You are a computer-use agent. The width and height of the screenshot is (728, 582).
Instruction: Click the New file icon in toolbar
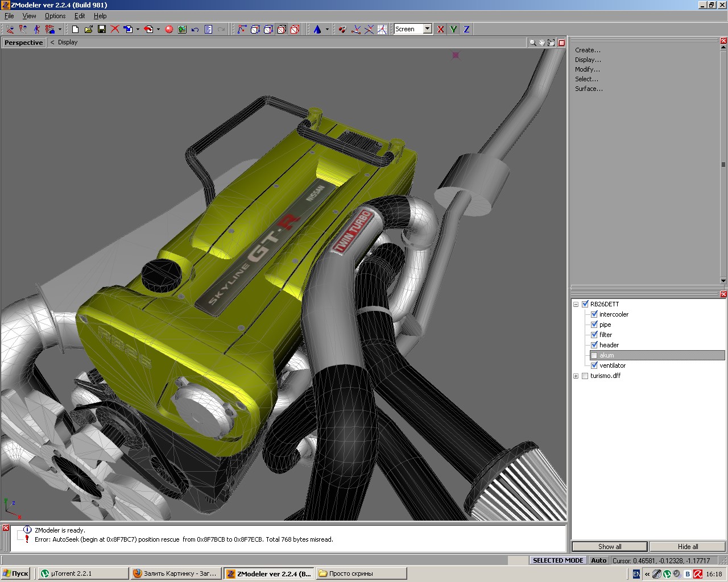[x=75, y=29]
